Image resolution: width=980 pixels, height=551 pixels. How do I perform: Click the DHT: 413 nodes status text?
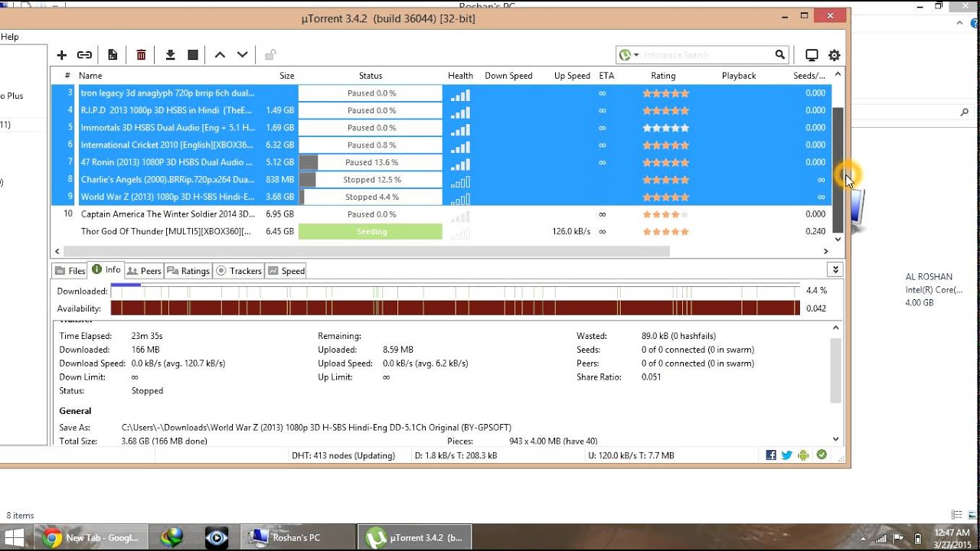click(343, 455)
